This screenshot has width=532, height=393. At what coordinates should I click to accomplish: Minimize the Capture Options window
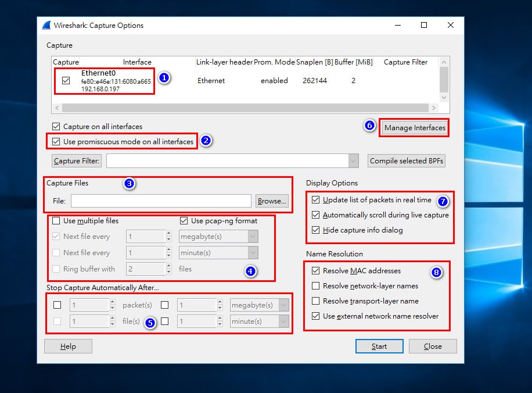(398, 25)
